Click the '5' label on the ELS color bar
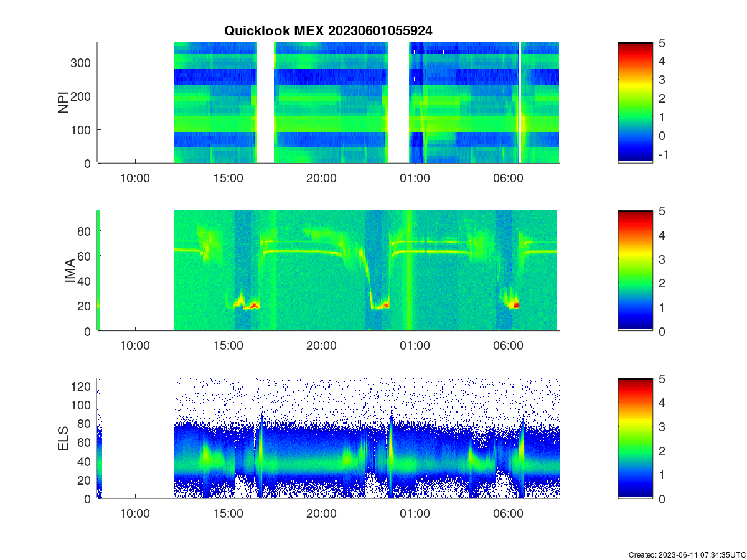The width and height of the screenshot is (747, 560). pyautogui.click(x=662, y=379)
